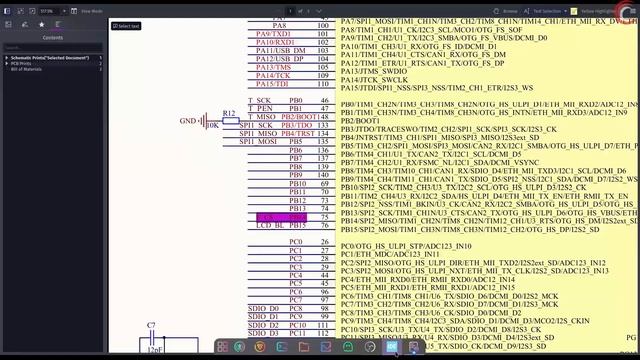Open the zoom percentage dropdown arrow
The width and height of the screenshot is (640, 360).
[64, 11]
